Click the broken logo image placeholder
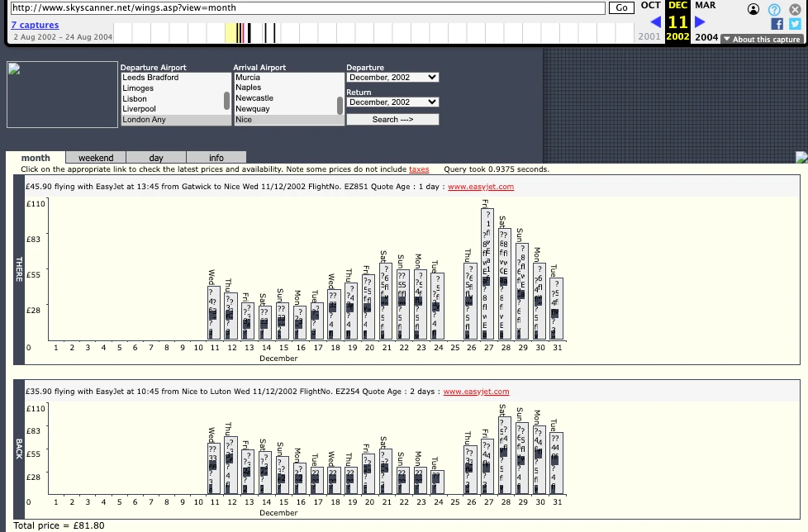The height and width of the screenshot is (532, 808). tap(62, 95)
